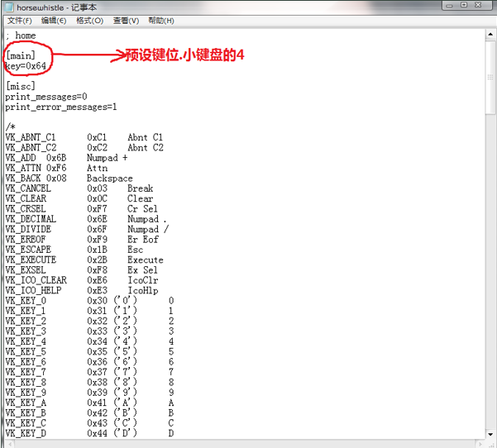
Task: Click the 'Esc' description text
Action: (136, 250)
